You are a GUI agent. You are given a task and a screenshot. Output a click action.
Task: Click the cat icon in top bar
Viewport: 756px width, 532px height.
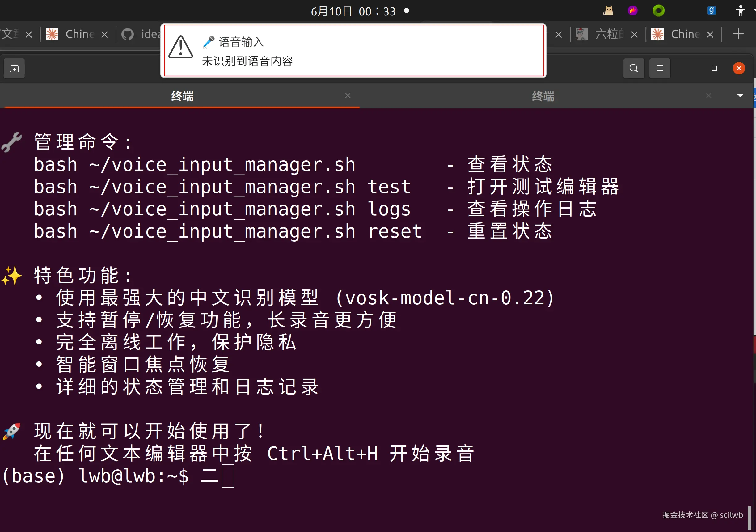coord(608,11)
